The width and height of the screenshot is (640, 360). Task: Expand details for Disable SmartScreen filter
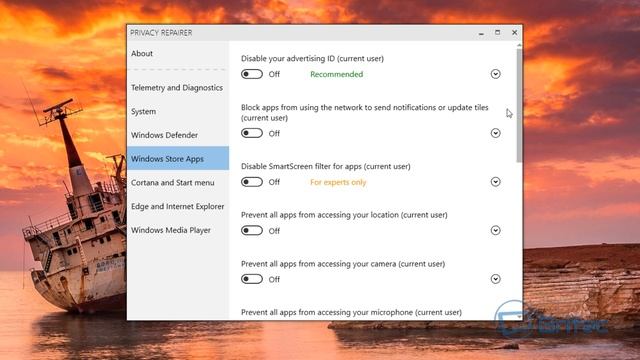(496, 182)
